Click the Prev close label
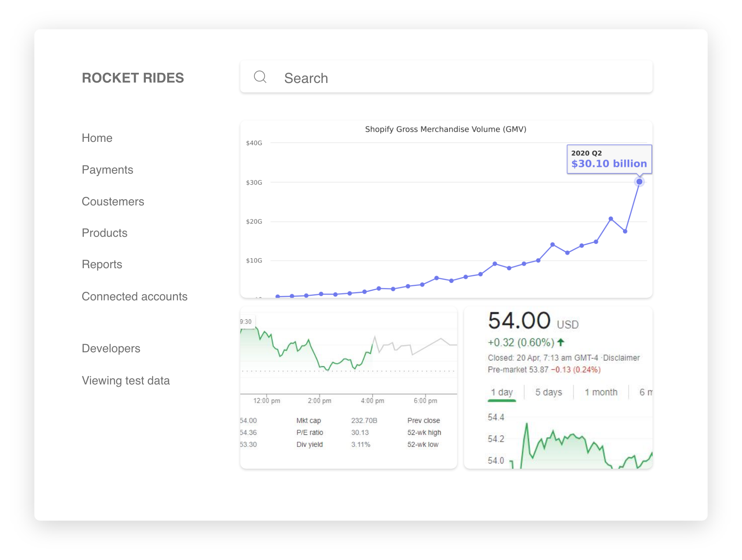The width and height of the screenshot is (742, 560). coord(424,420)
